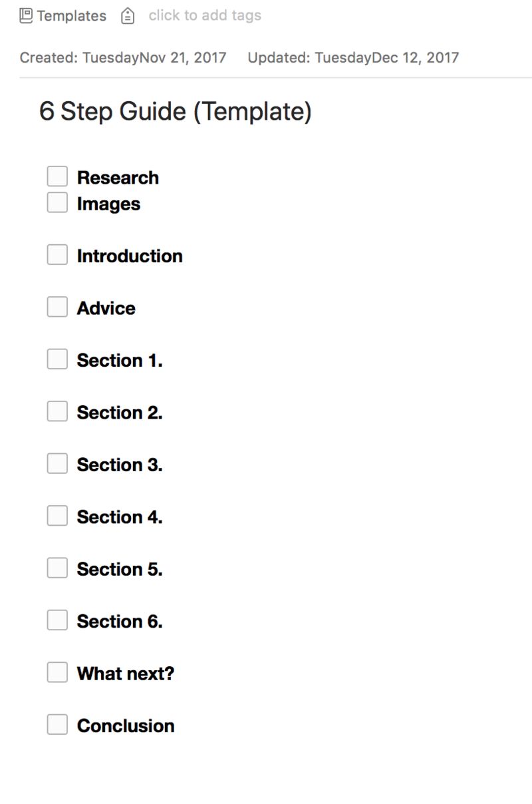Toggle the Introduction checkbox

[x=57, y=255]
